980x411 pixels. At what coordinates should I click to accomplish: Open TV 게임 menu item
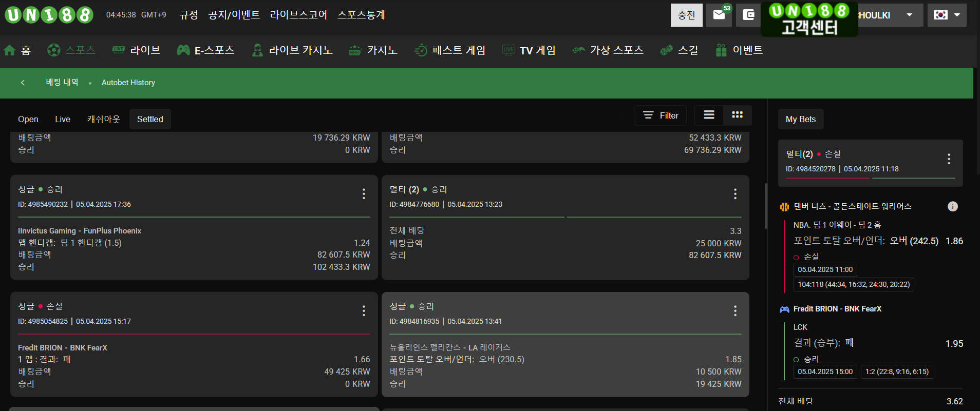538,50
